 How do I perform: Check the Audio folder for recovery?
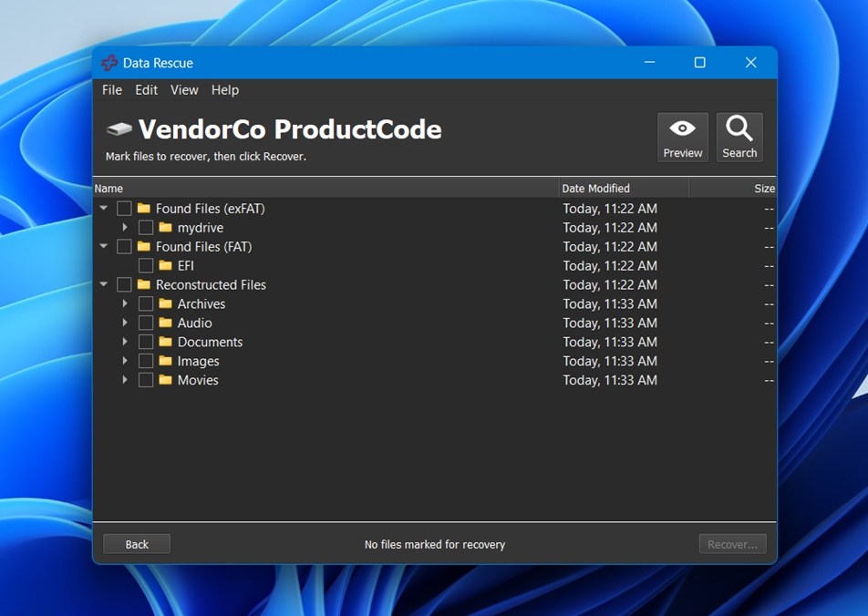[146, 323]
